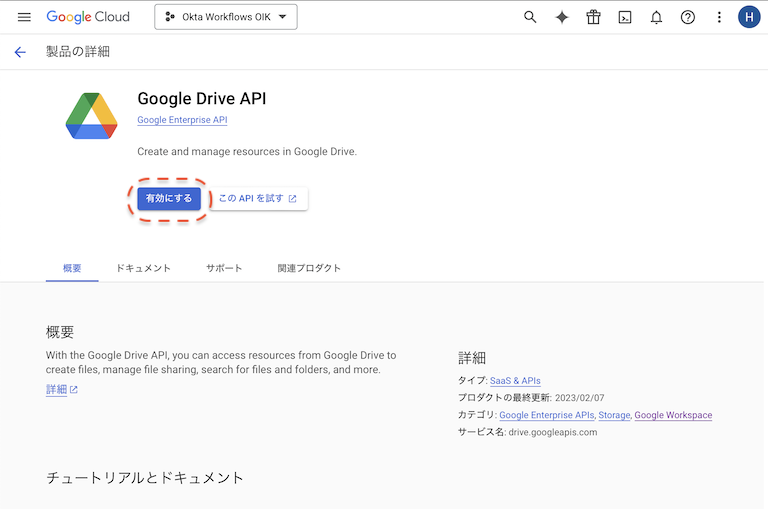768x509 pixels.
Task: Open the help question mark icon
Action: pos(687,17)
